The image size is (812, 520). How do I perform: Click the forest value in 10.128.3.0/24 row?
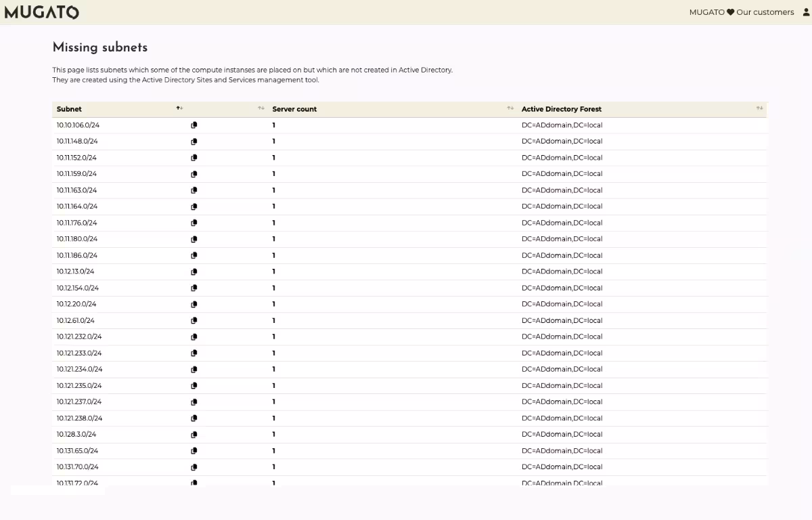[x=562, y=435]
